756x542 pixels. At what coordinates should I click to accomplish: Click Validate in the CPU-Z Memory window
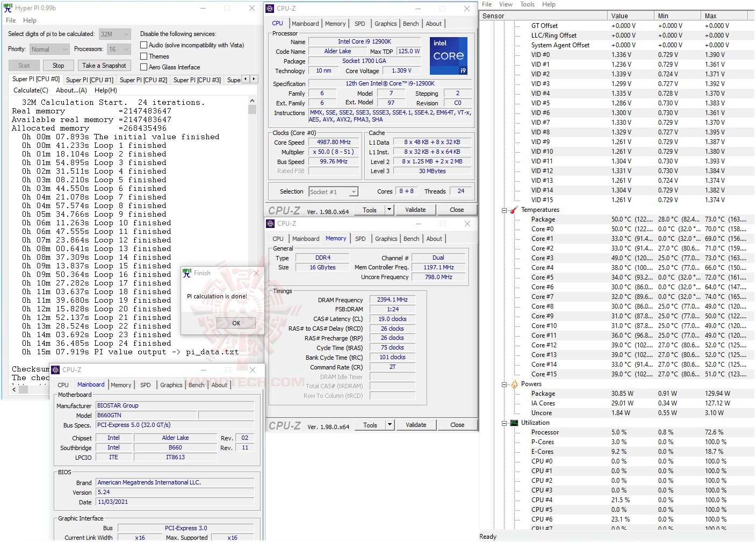click(x=416, y=425)
